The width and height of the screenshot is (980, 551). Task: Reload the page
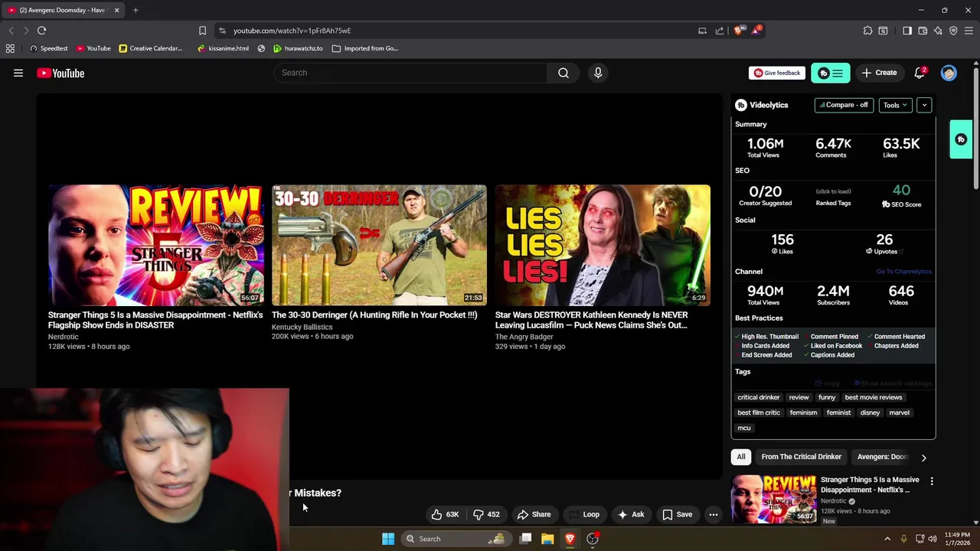(x=41, y=31)
